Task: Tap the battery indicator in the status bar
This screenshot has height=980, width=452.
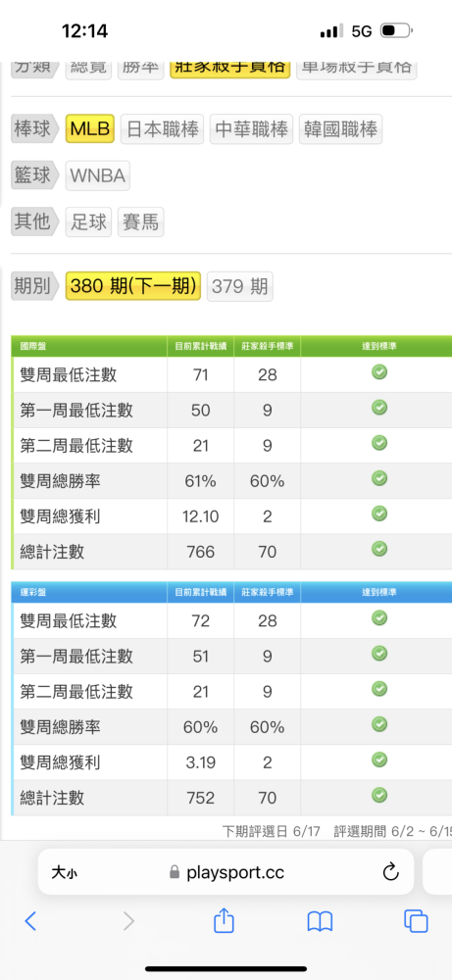Action: [396, 30]
